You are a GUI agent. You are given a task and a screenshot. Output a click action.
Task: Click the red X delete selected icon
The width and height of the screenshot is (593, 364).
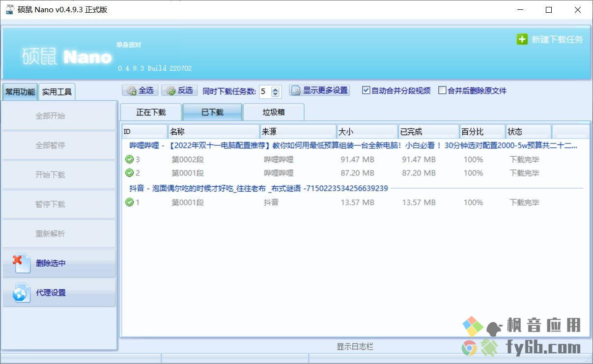[x=18, y=261]
